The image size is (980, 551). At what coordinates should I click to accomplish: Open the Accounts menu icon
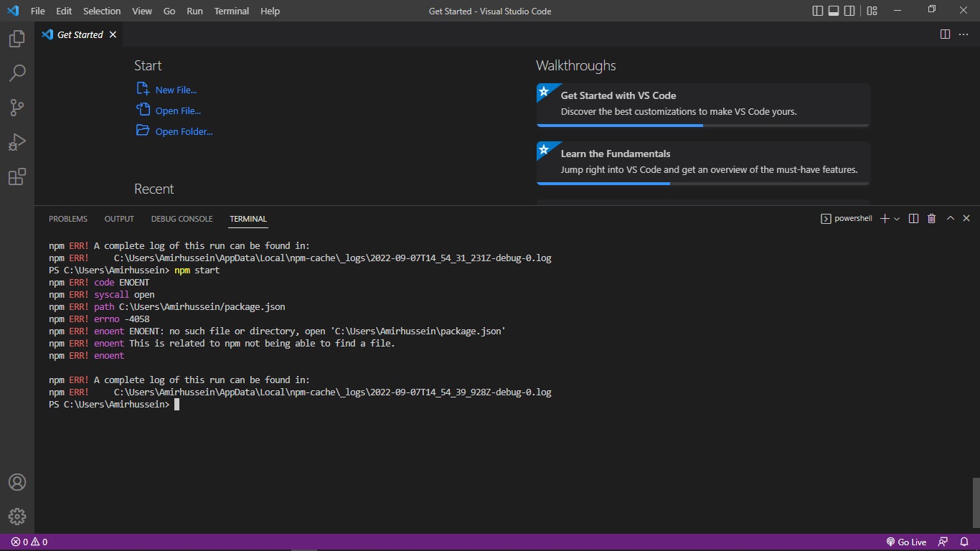coord(17,482)
